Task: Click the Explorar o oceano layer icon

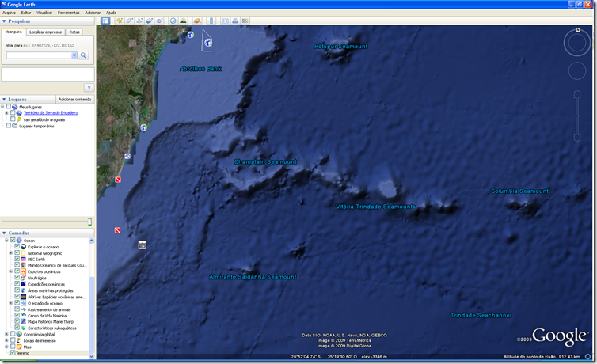Action: (x=23, y=247)
